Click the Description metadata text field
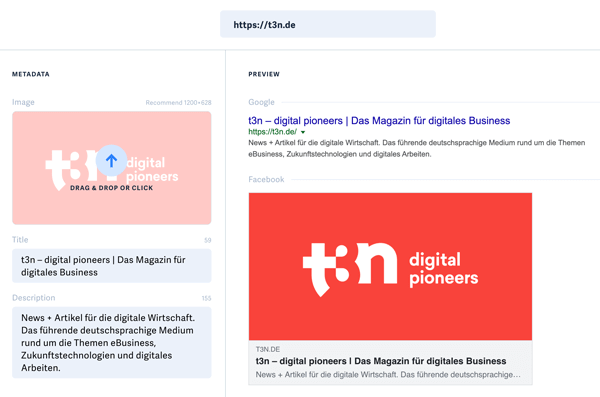Image resolution: width=600 pixels, height=397 pixels. (112, 342)
